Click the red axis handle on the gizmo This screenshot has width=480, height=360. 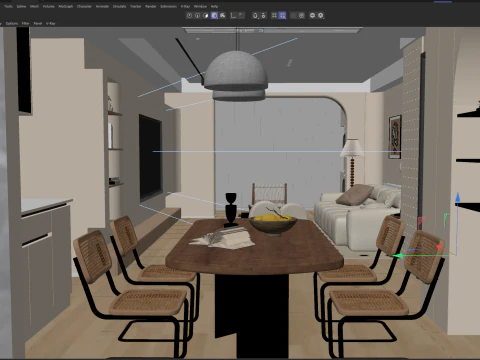[439, 247]
